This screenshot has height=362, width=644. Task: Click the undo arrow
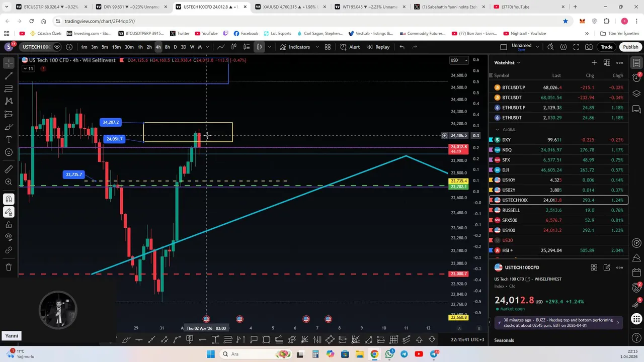tap(402, 47)
